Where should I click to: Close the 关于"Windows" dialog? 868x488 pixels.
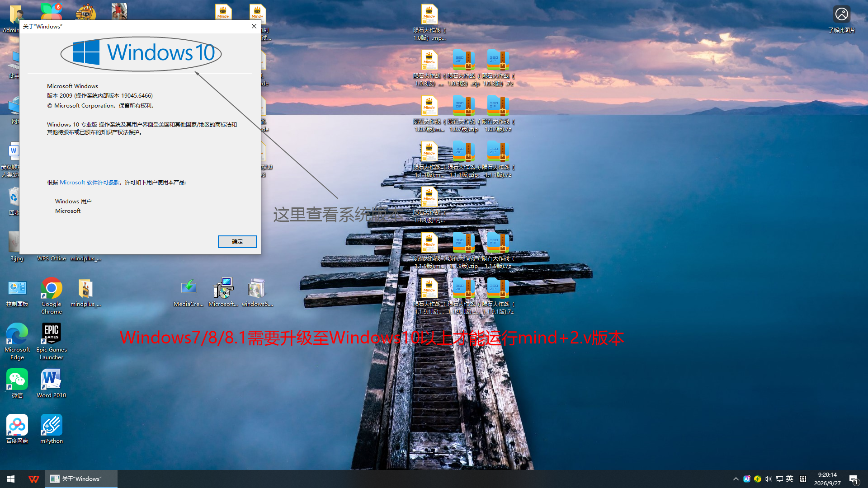pyautogui.click(x=254, y=27)
